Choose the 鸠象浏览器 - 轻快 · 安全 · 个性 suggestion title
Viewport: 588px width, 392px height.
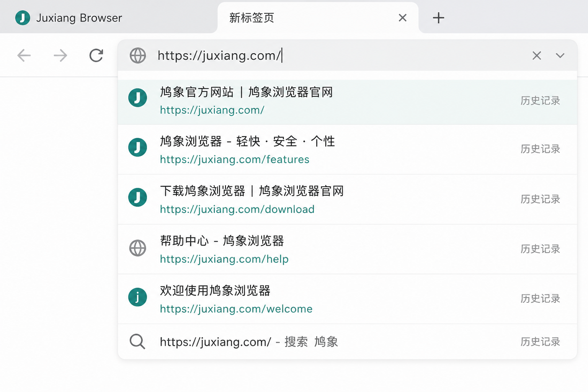(247, 141)
